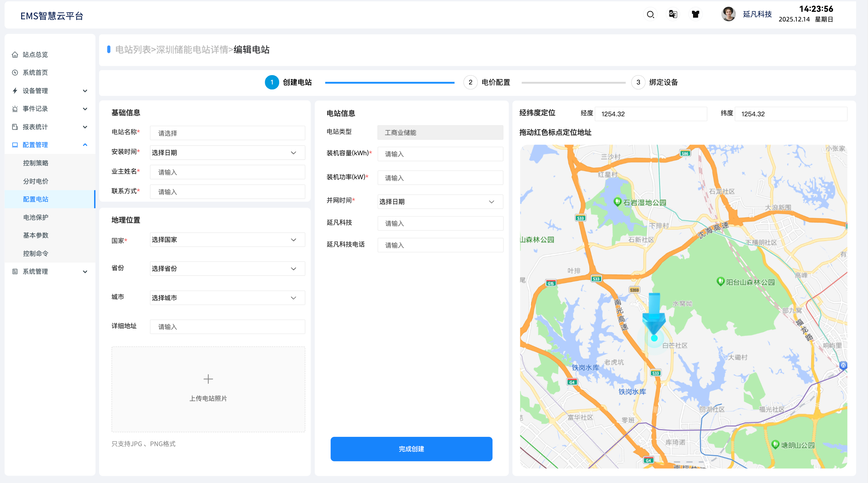Viewport: 868px width, 483px height.
Task: Click the 石岩湿地公园 map pin
Action: [x=617, y=201]
